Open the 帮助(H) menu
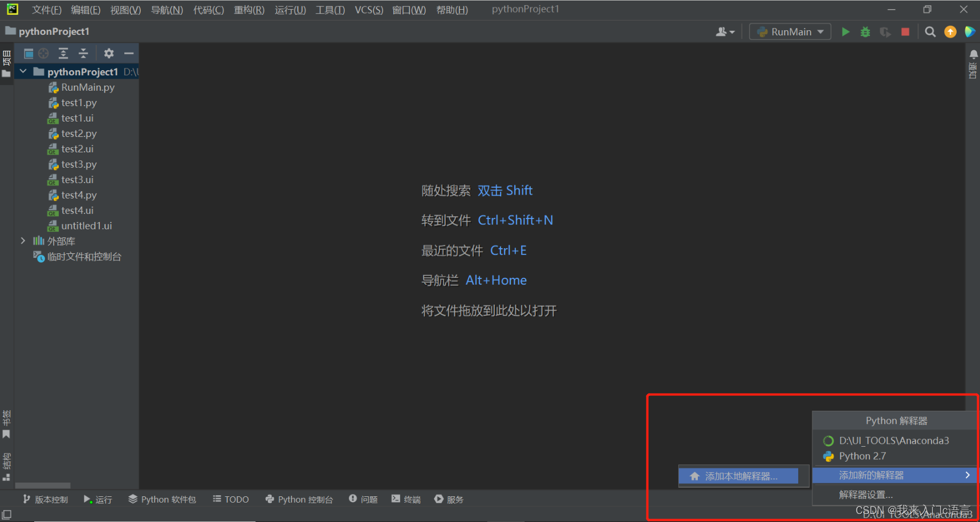 pos(452,10)
